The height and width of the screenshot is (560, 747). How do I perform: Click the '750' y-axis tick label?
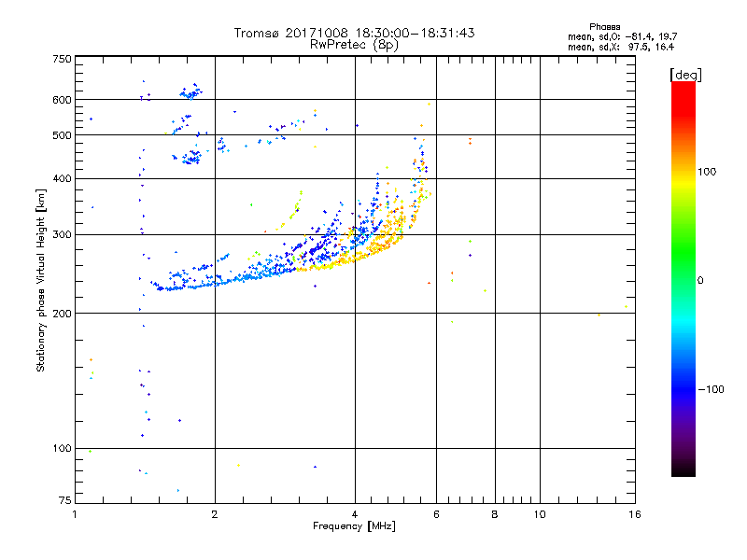coord(62,59)
